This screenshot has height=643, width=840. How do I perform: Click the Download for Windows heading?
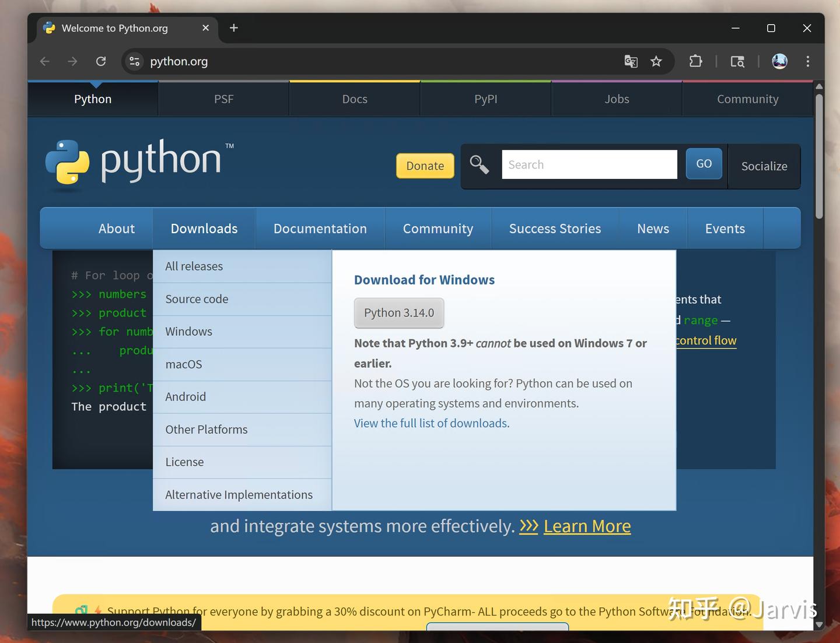(x=424, y=280)
